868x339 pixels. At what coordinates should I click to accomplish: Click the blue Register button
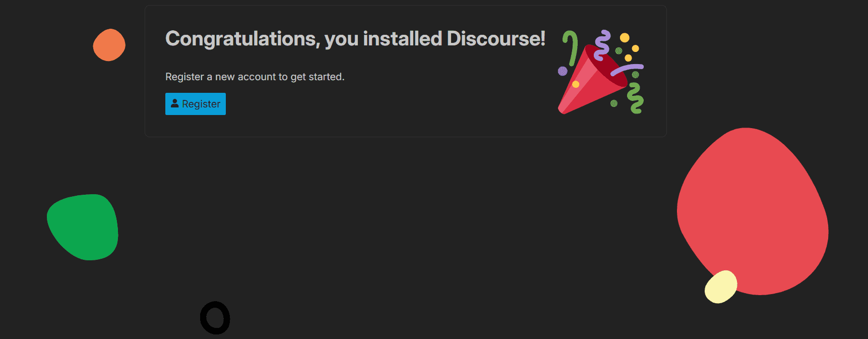click(x=196, y=104)
